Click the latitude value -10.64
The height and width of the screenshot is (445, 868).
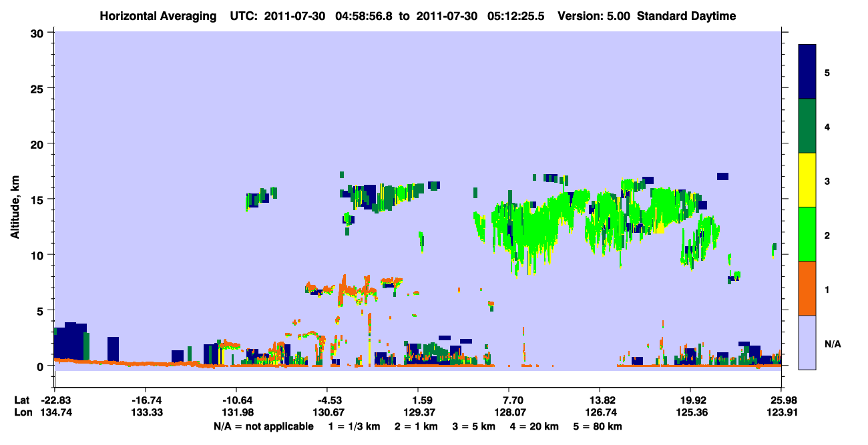tap(236, 400)
